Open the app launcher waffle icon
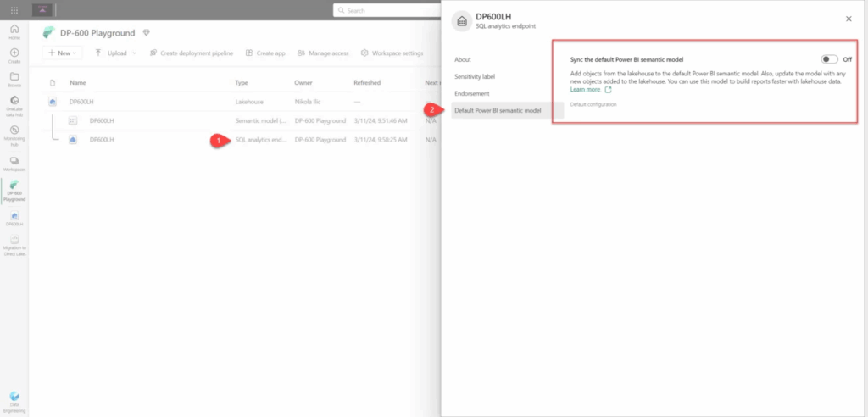 point(14,10)
